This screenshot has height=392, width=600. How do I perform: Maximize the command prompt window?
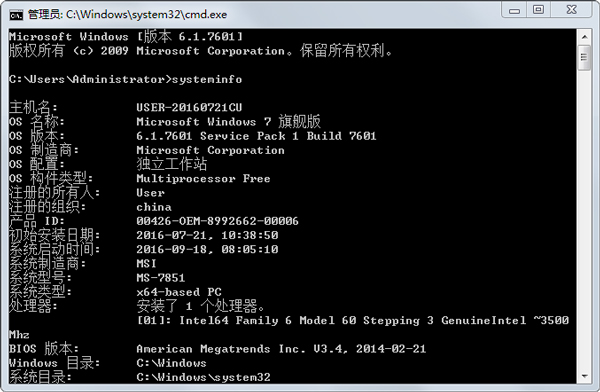538,10
